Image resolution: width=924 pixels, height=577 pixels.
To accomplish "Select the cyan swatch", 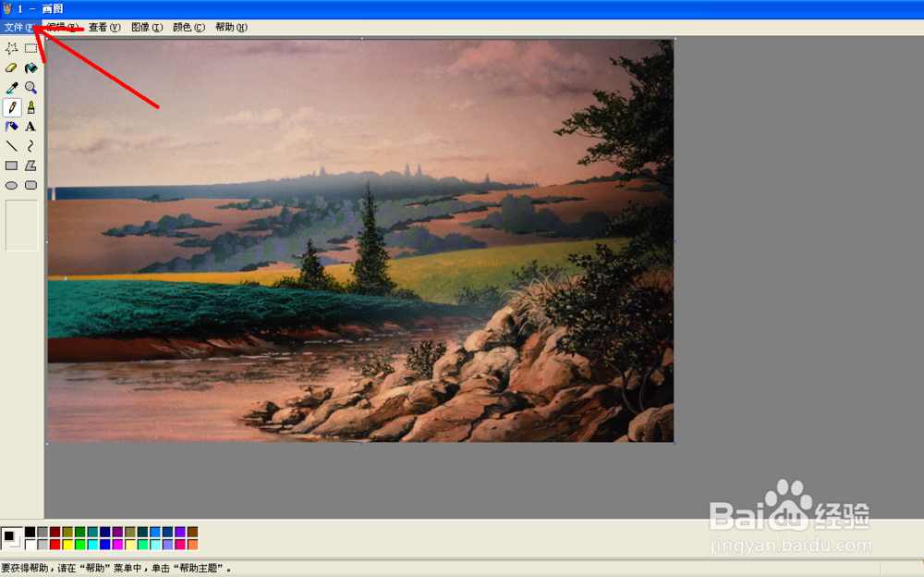I will tap(92, 545).
